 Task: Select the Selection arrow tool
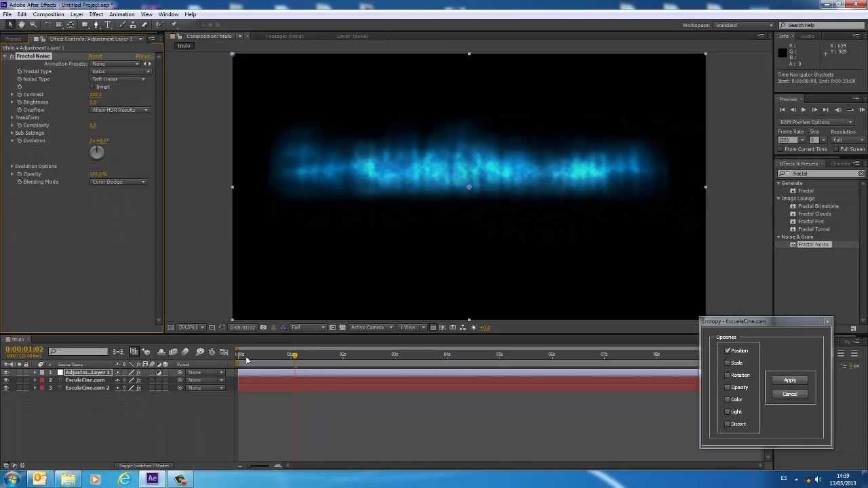pyautogui.click(x=10, y=25)
